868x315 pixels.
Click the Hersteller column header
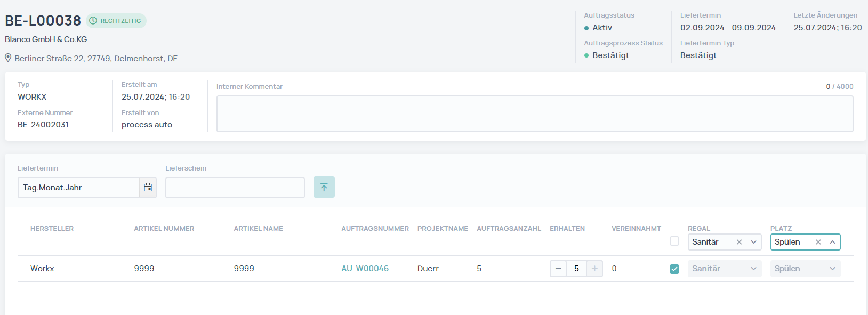click(x=52, y=229)
